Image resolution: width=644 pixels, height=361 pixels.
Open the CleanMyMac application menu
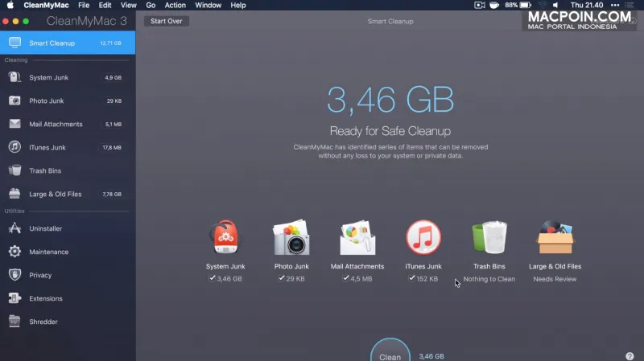coord(47,5)
